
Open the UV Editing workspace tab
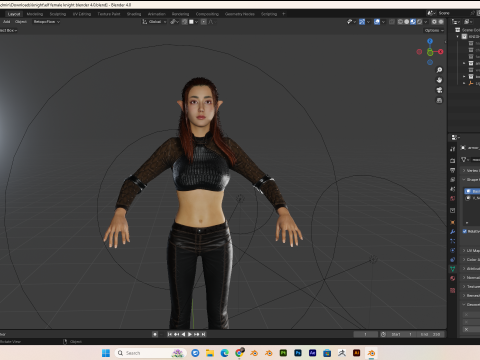click(x=82, y=14)
